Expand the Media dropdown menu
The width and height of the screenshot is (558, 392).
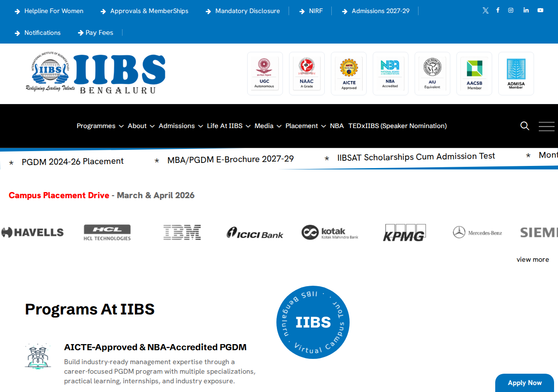click(x=268, y=126)
